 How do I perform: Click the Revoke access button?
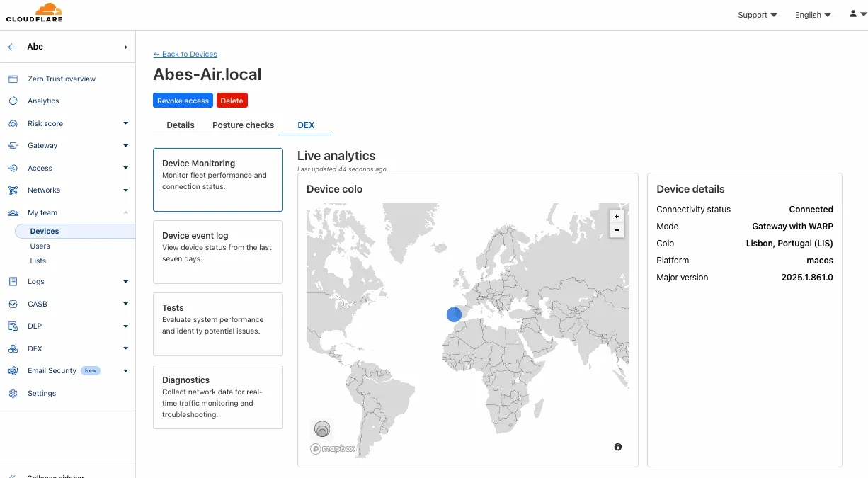point(183,100)
